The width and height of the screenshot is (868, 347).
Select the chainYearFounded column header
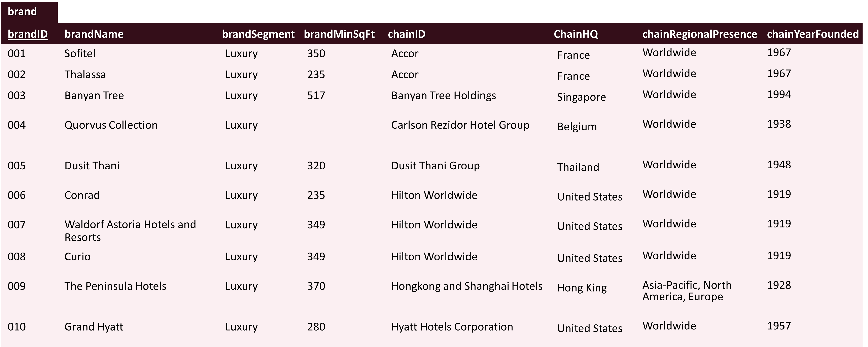[x=813, y=34]
